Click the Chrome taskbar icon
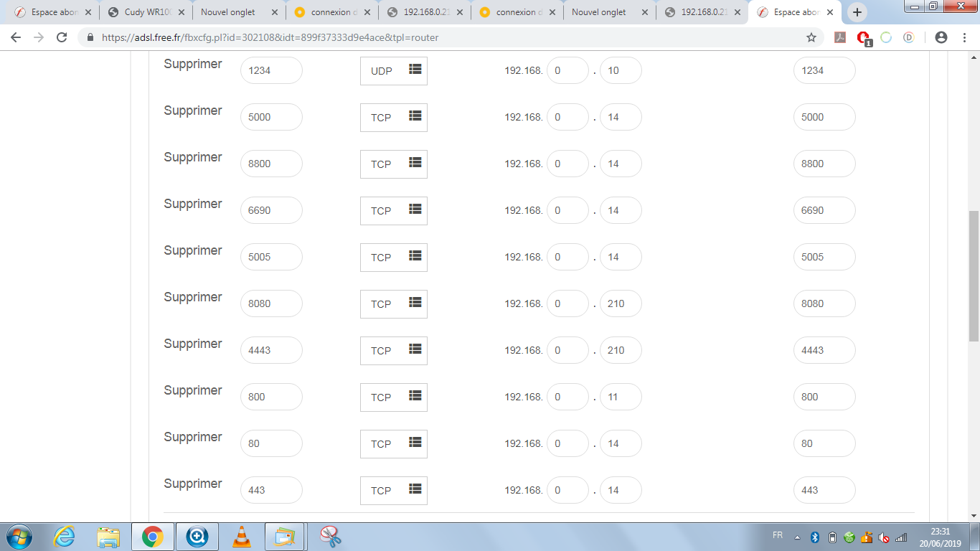 (151, 537)
